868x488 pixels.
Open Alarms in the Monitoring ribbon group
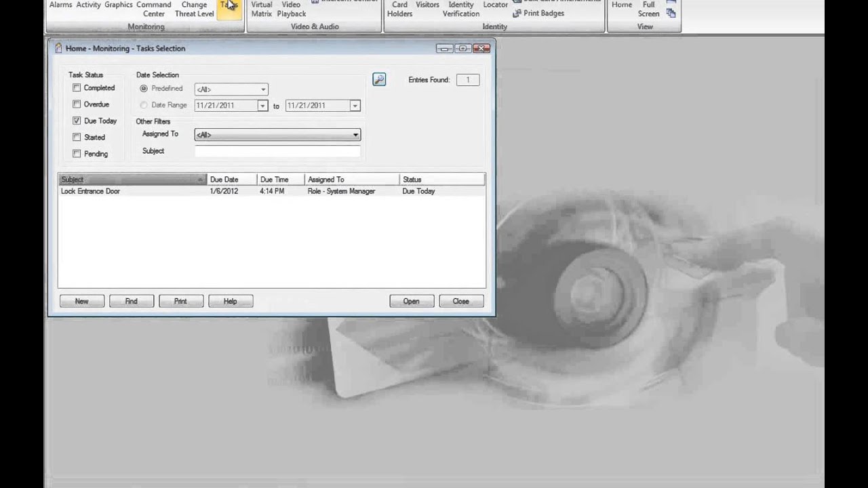pyautogui.click(x=60, y=5)
